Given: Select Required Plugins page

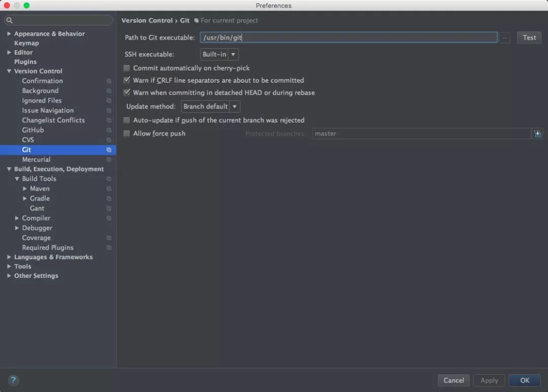Looking at the screenshot, I should tap(48, 247).
